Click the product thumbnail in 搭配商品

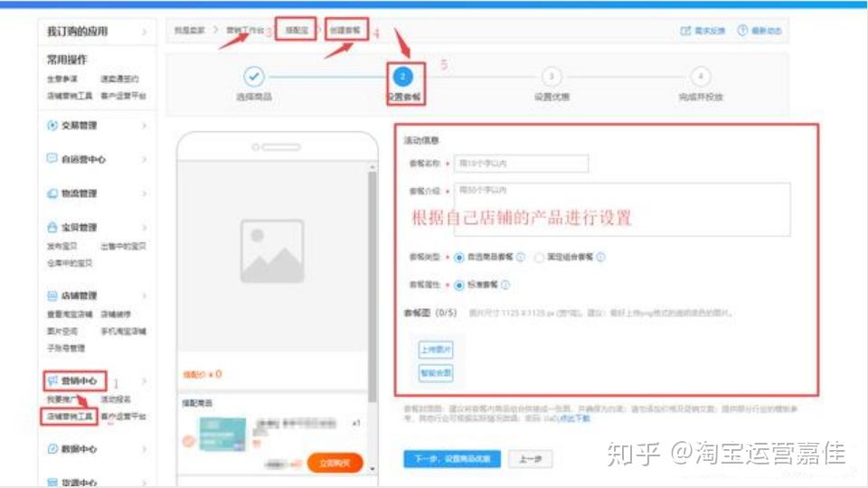222,435
